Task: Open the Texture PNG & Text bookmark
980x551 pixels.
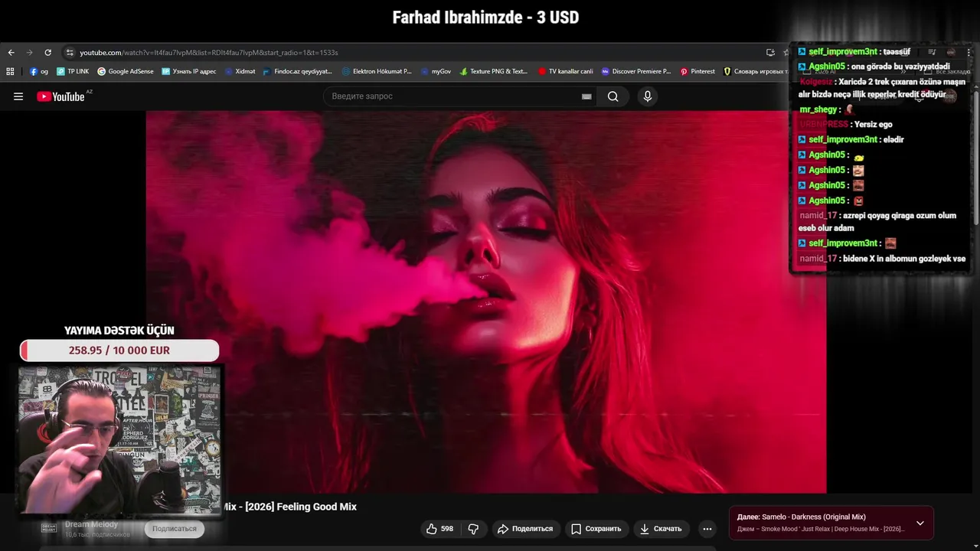Action: click(x=494, y=71)
